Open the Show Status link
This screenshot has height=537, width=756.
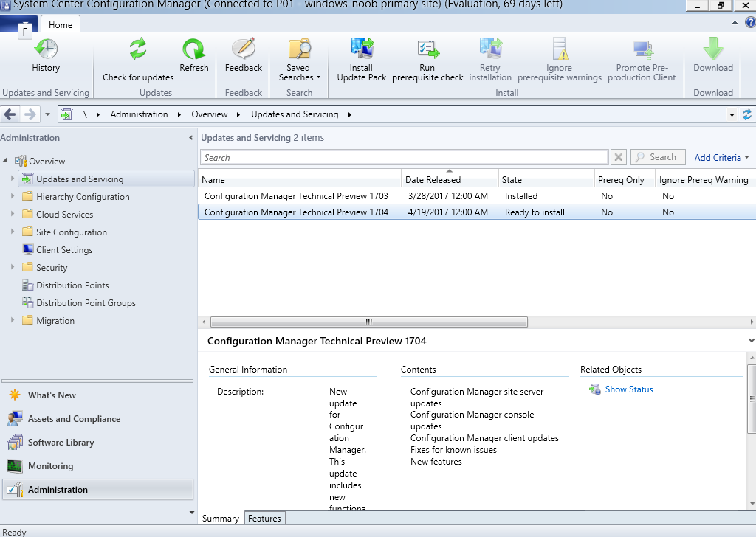(629, 389)
